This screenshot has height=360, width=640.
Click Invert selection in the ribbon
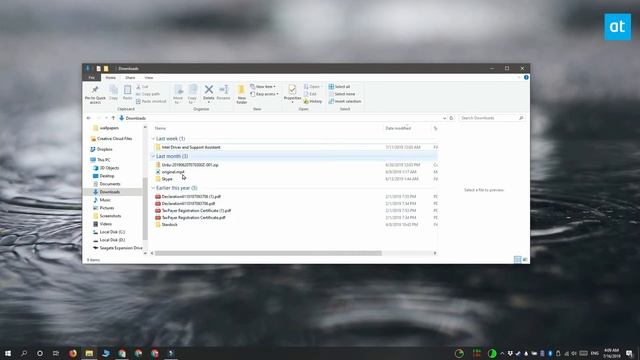tap(345, 101)
